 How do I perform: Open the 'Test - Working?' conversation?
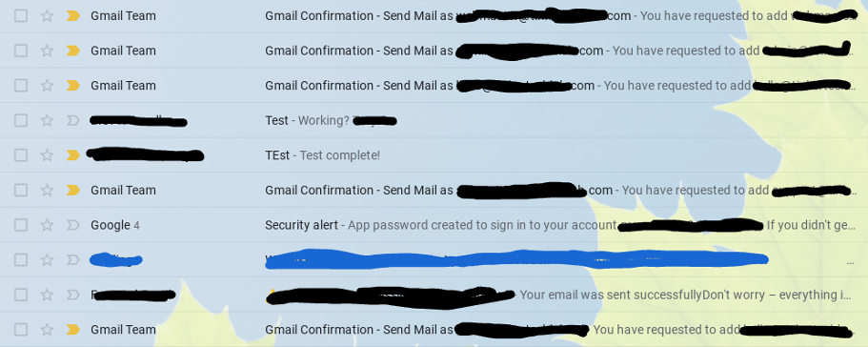coord(434,120)
